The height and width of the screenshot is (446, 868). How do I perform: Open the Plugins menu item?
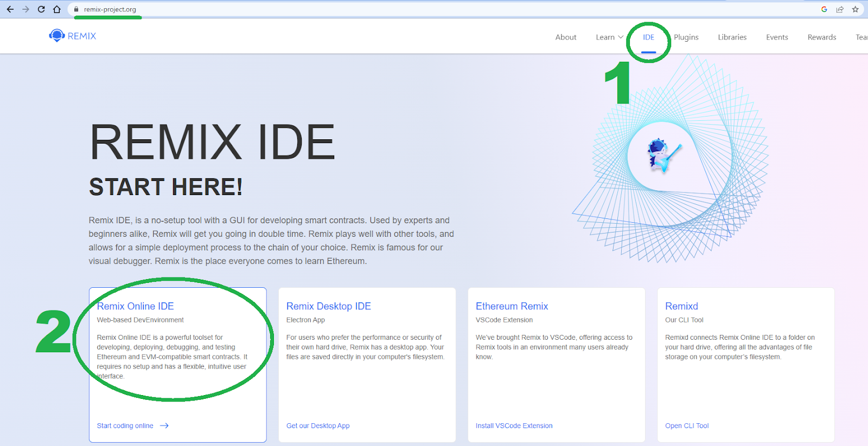tap(686, 37)
